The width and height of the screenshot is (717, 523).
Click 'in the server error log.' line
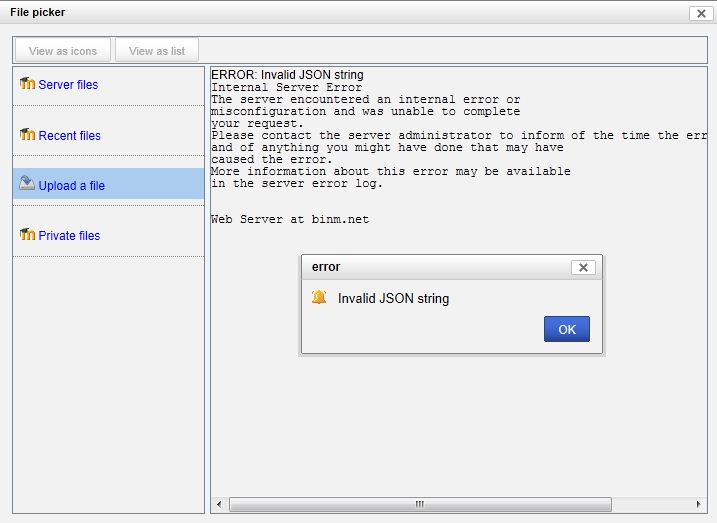297,183
